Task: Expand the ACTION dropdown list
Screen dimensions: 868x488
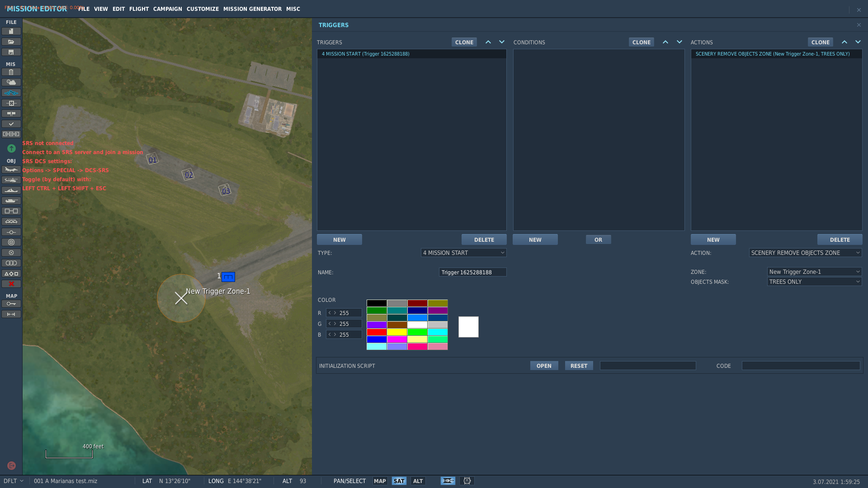Action: (x=806, y=253)
